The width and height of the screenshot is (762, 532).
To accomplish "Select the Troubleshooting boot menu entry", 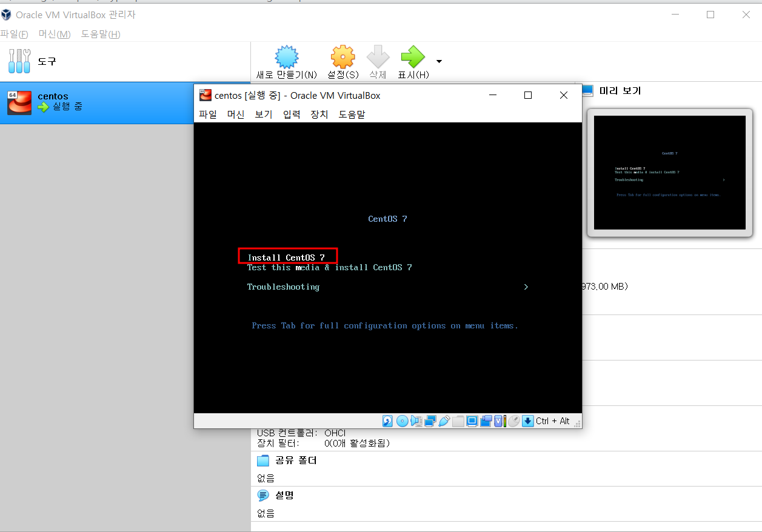I will [283, 287].
